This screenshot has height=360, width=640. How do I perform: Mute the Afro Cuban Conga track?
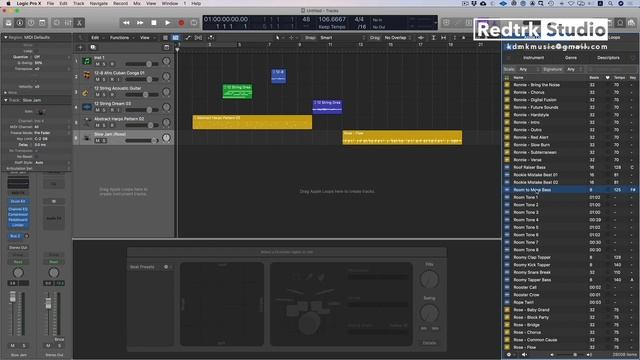[97, 79]
